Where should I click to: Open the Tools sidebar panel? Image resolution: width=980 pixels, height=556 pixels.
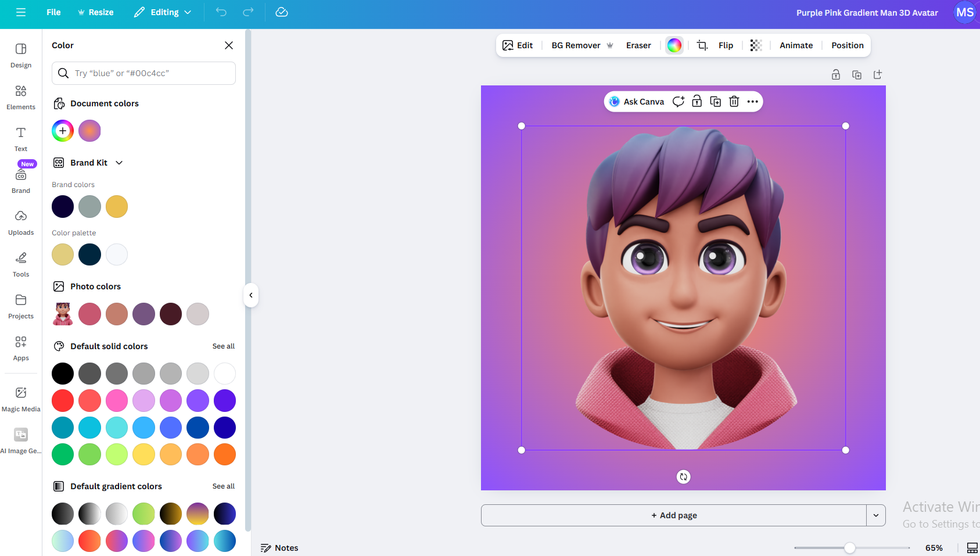pyautogui.click(x=21, y=264)
